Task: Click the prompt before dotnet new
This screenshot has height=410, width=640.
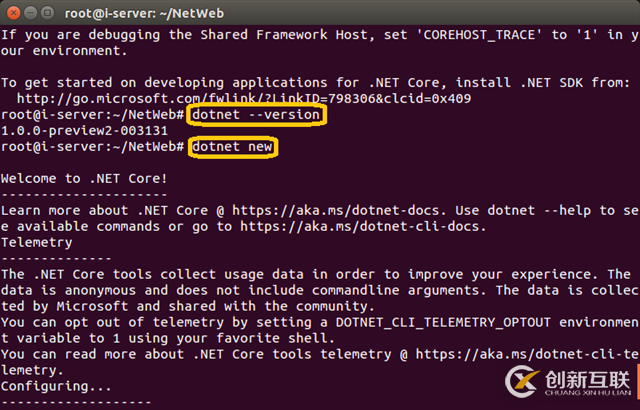Action: point(92,147)
